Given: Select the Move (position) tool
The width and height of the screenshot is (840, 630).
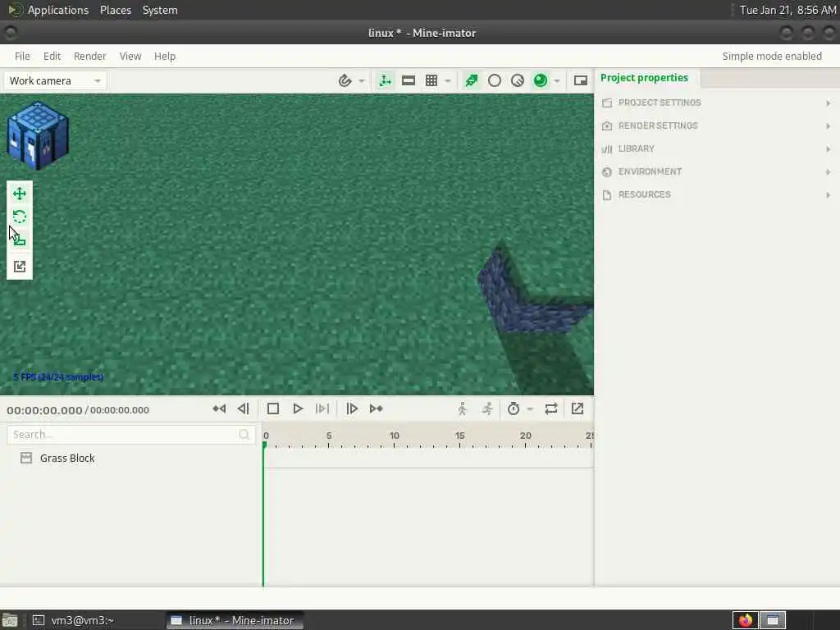Looking at the screenshot, I should (x=20, y=194).
